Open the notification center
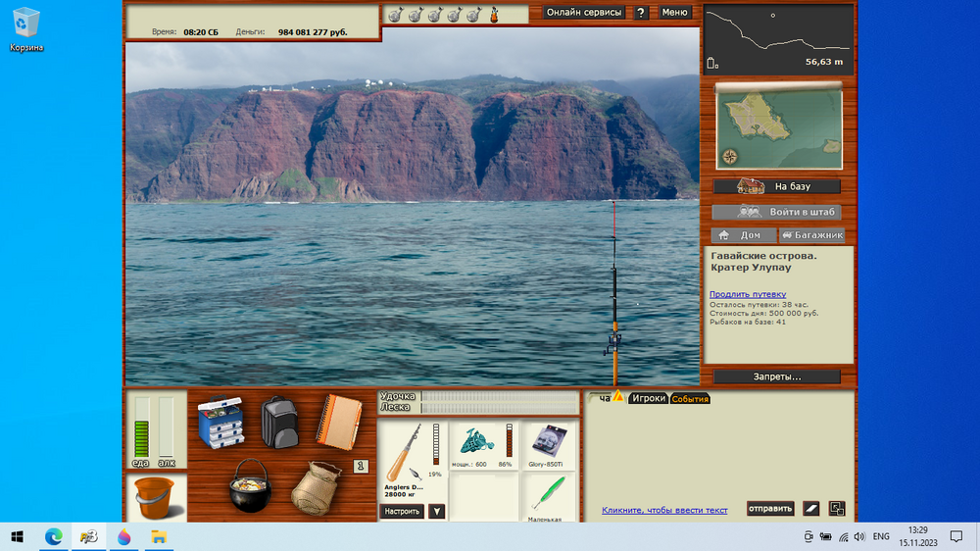Screen dimensions: 980x551 coord(956,536)
